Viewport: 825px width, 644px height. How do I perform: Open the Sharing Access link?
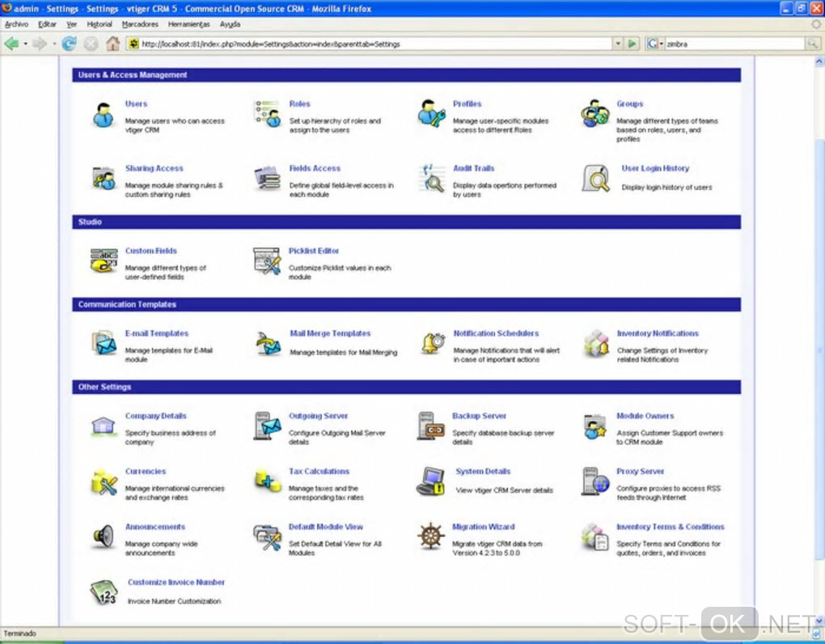[x=154, y=168]
